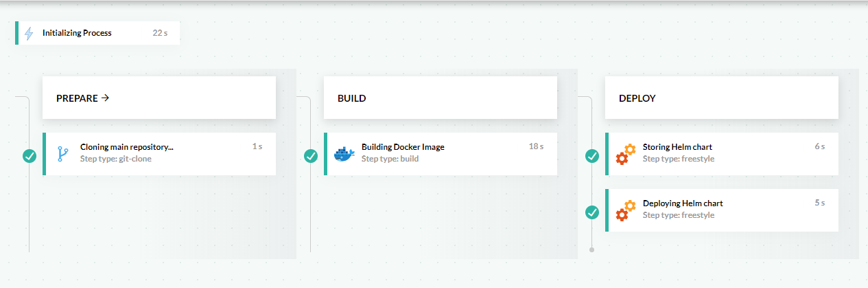Click the 18 s duration on build step
The image size is (868, 288).
coord(536,146)
